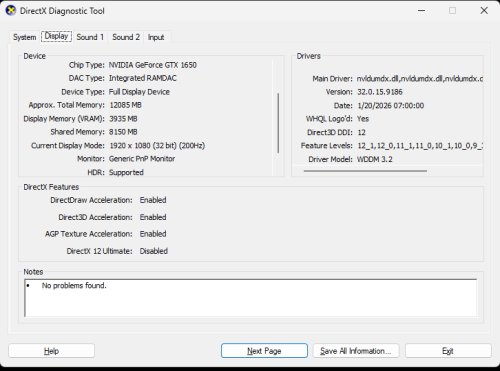500x371 pixels.
Task: Click the Approx. Total Memory label
Action: 66,105
